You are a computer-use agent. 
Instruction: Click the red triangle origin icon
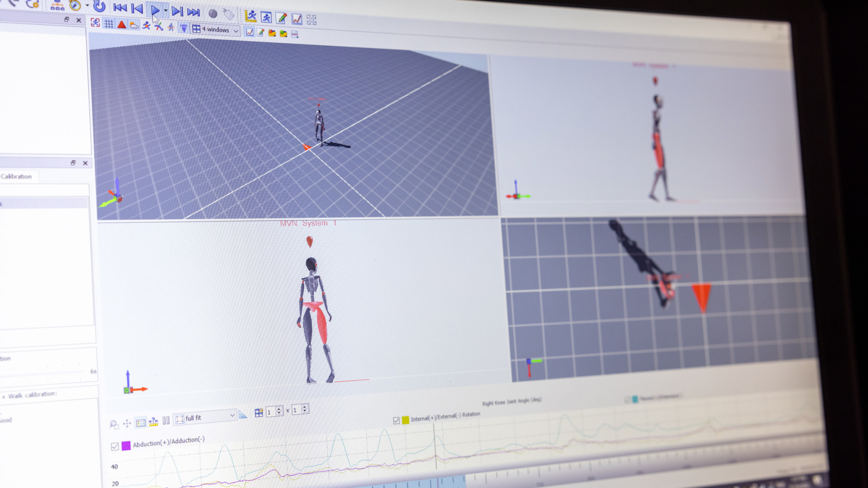tap(122, 24)
